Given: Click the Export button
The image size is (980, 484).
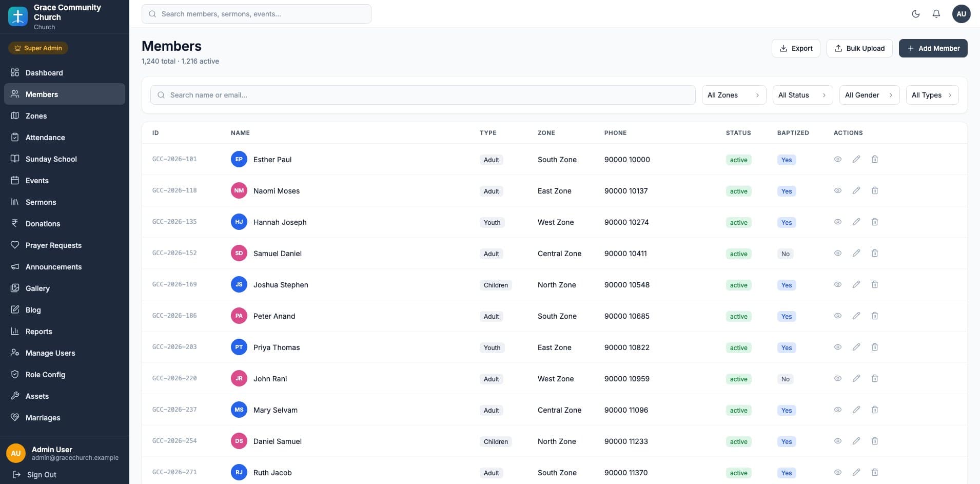Looking at the screenshot, I should [796, 48].
